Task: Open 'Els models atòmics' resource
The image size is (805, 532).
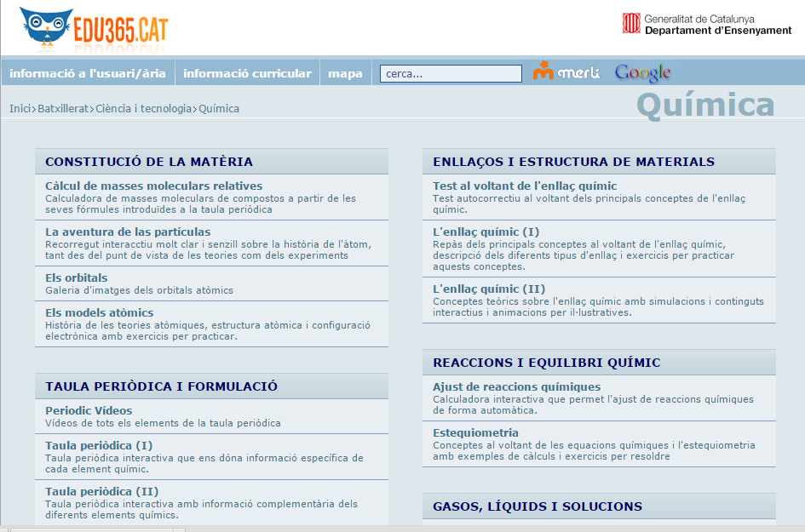Action: coord(99,312)
